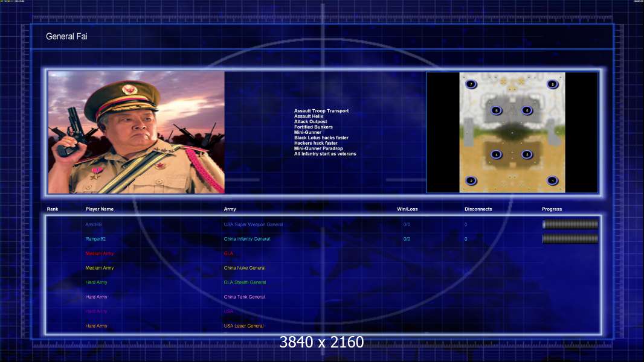This screenshot has height=362, width=644.
Task: Click All infantry start as veterans text
Action: point(325,154)
